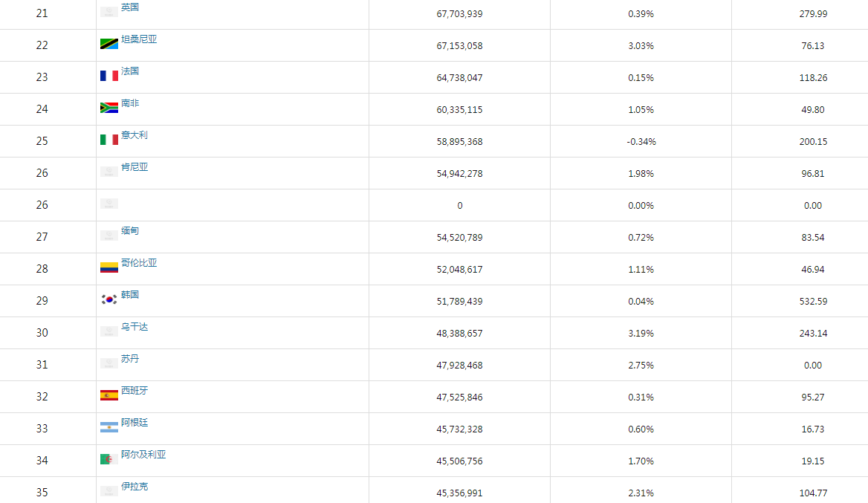Image resolution: width=868 pixels, height=503 pixels.
Task: Click the rank 21 cell
Action: tap(42, 13)
